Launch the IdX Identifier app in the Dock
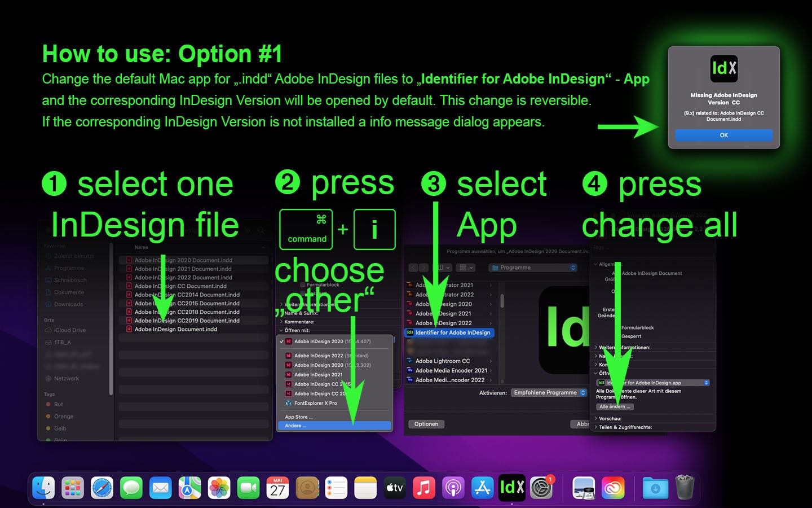This screenshot has height=508, width=812. click(512, 487)
